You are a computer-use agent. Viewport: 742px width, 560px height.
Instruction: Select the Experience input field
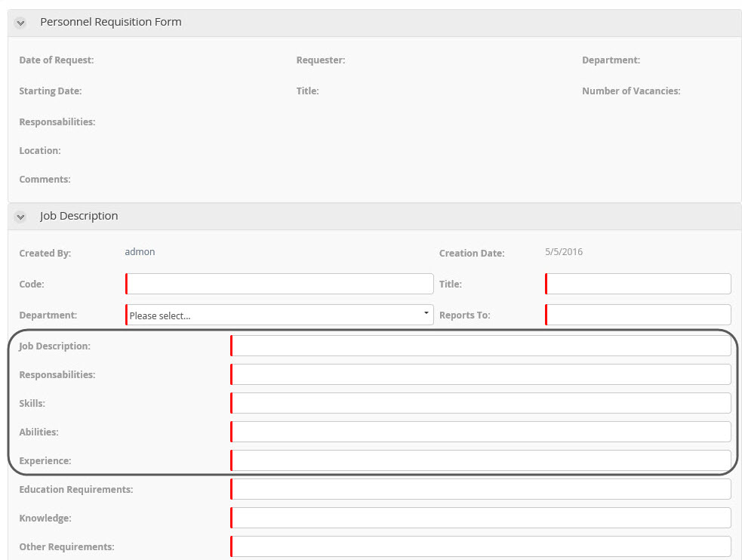tap(481, 460)
